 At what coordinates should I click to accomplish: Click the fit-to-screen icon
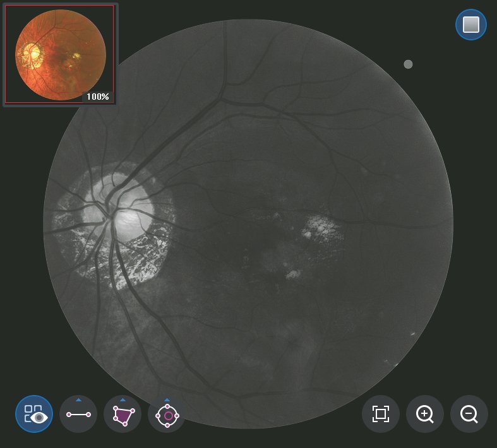[x=380, y=415]
